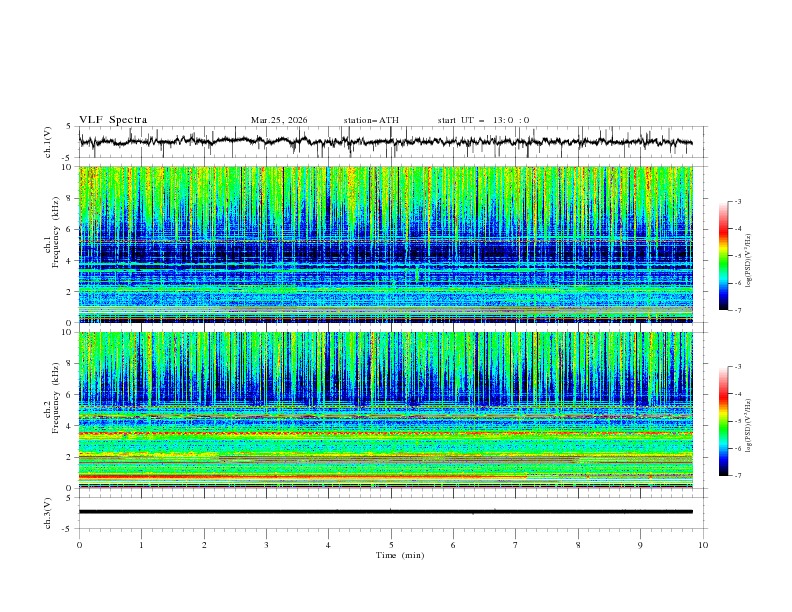The image size is (792, 612).
Task: Click the "-5" tick on ch.3(V) axis
Action: (x=68, y=529)
